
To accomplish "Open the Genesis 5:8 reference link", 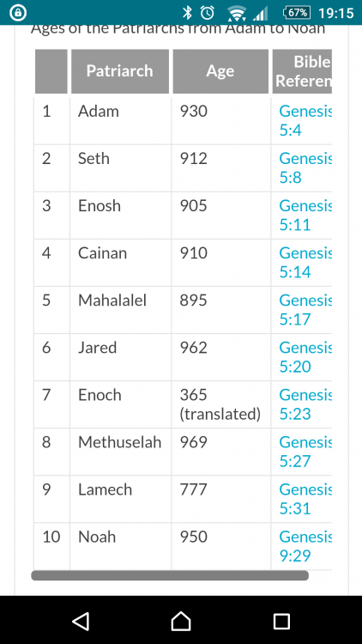I will click(305, 168).
